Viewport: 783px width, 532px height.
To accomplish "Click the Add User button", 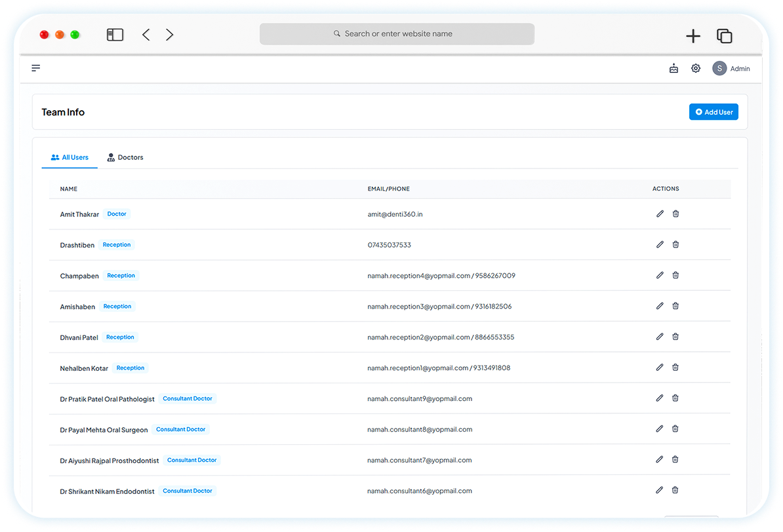I will [713, 112].
